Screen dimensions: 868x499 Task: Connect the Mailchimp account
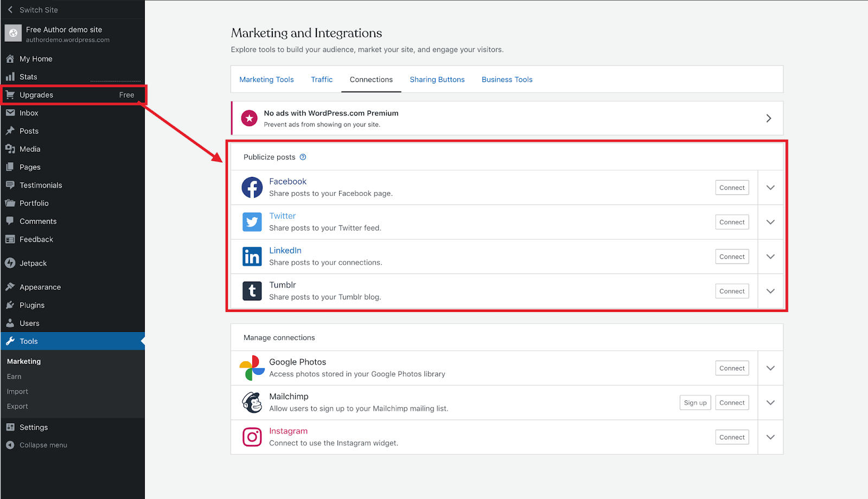[x=732, y=402]
